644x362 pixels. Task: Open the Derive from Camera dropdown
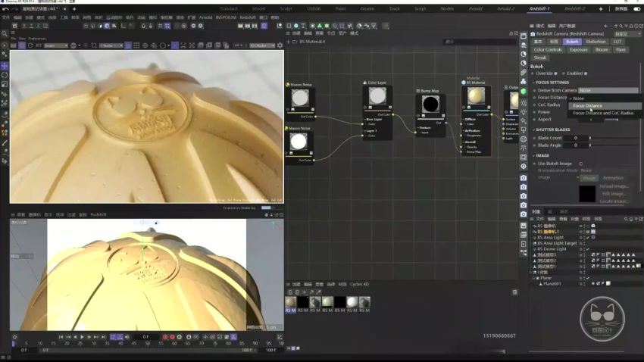pos(608,90)
